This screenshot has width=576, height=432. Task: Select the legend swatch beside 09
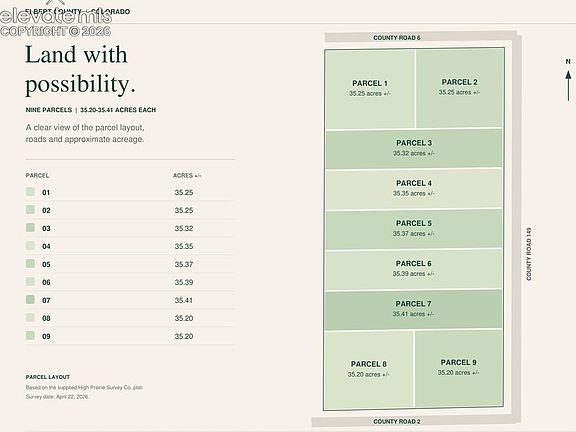tap(30, 335)
